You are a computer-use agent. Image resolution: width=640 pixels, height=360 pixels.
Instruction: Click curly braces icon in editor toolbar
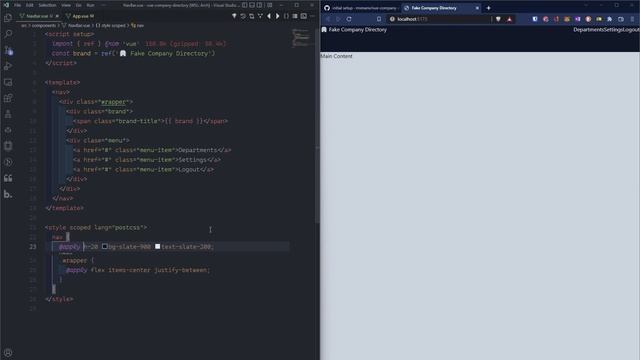tap(286, 16)
